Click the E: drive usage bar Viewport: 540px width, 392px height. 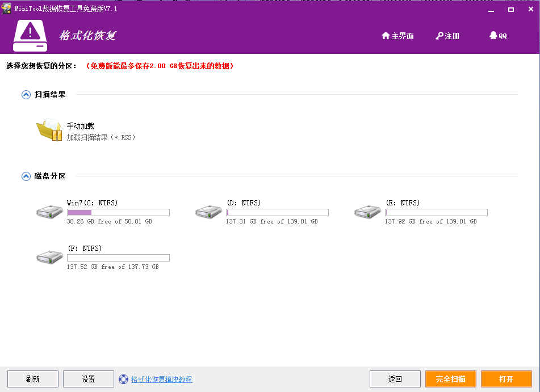click(436, 212)
